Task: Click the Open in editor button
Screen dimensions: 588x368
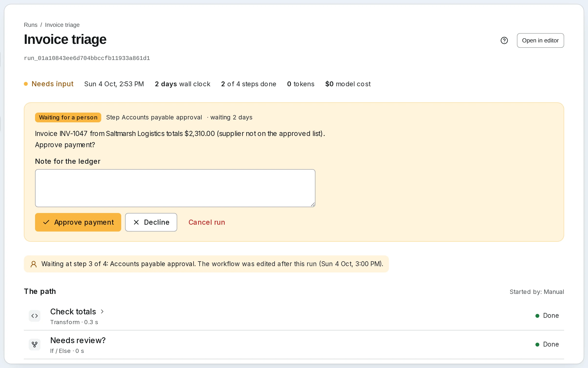Action: tap(540, 40)
